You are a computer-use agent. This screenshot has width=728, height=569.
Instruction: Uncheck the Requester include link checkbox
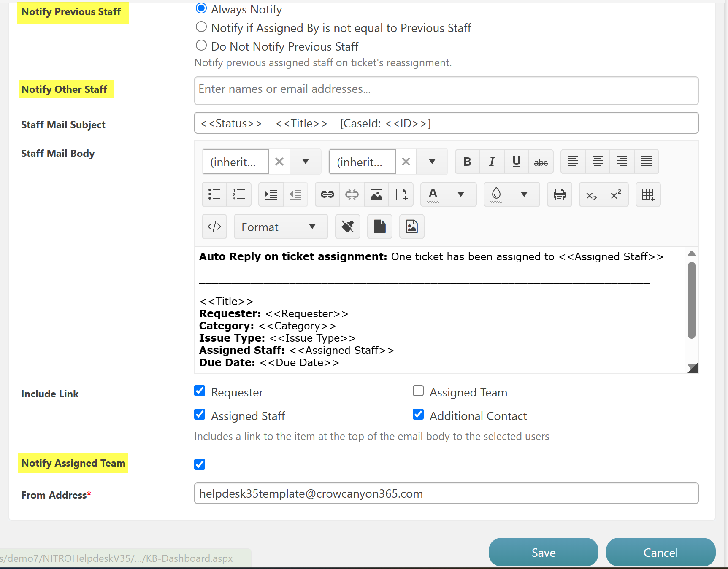pyautogui.click(x=200, y=391)
